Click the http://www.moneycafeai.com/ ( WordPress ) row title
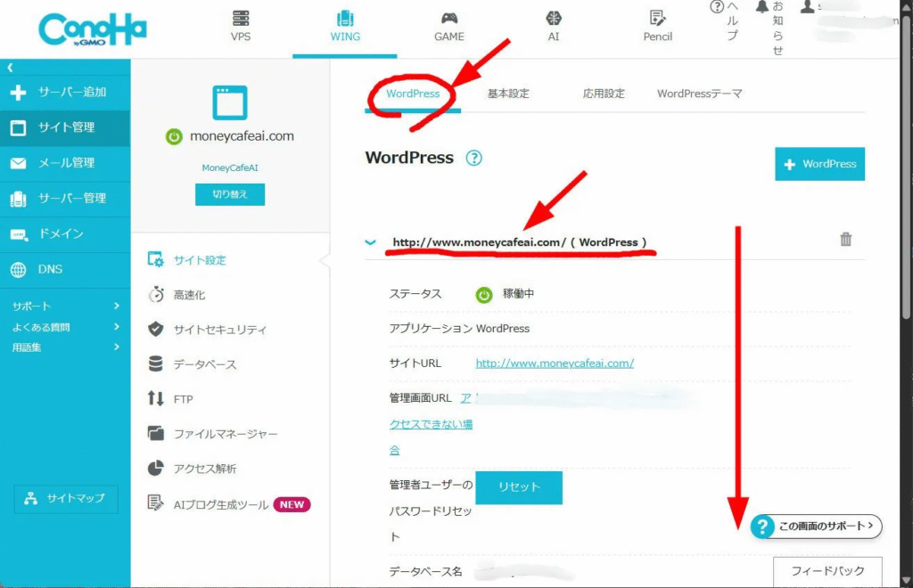This screenshot has width=913, height=588. 520,242
